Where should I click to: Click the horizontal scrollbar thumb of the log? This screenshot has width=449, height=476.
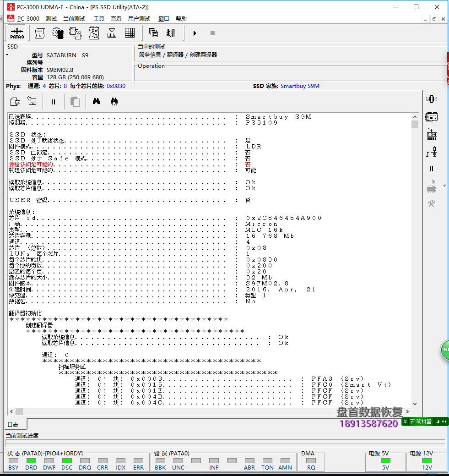tap(19, 412)
